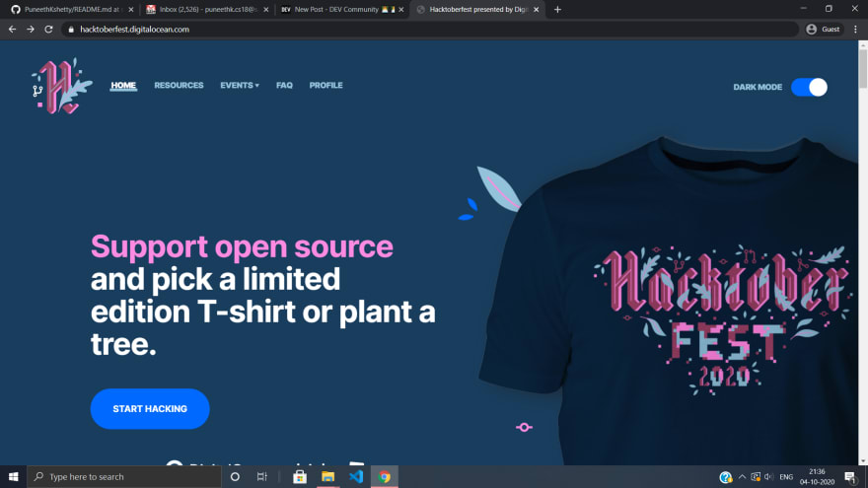This screenshot has width=868, height=488.
Task: Click the padlock site info icon
Action: click(x=71, y=30)
